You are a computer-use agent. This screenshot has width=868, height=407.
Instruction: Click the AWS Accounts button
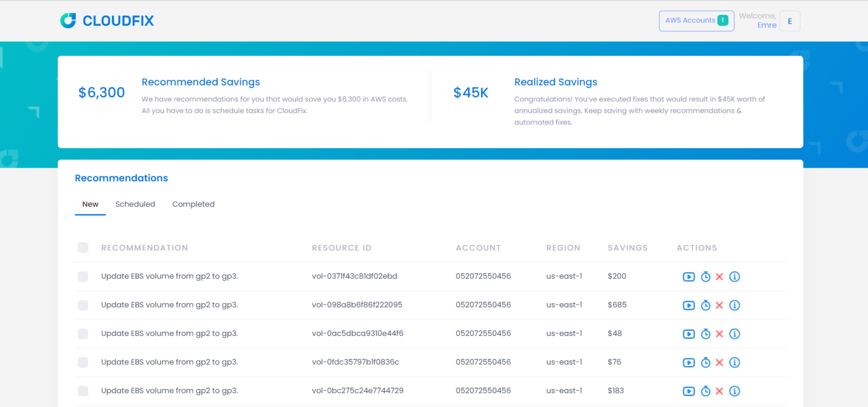coord(696,21)
